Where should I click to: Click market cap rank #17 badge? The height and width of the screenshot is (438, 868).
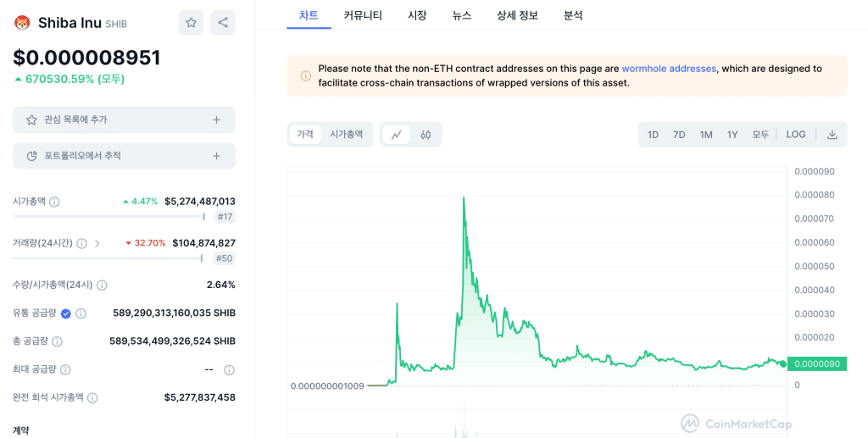click(225, 217)
